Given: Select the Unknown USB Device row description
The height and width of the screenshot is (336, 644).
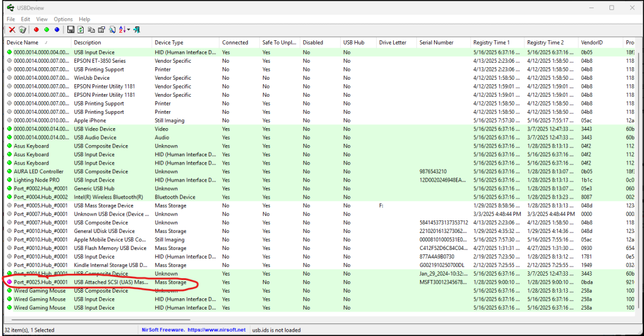Looking at the screenshot, I should tap(111, 214).
